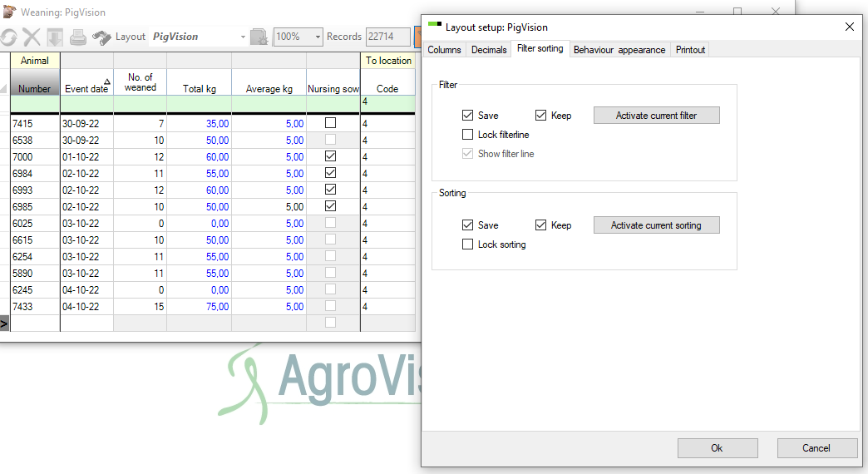Untick Nursing sow checkbox for animal 7000
Viewport: 868px width, 474px height.
point(330,156)
